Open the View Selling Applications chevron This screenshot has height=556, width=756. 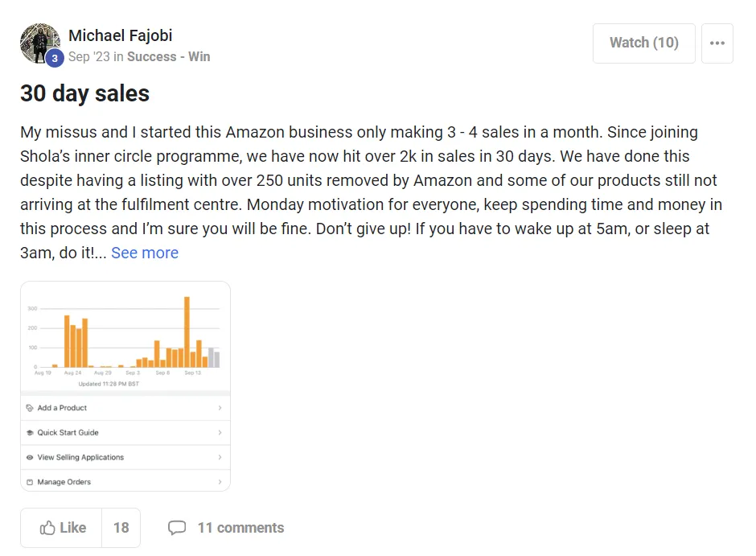click(x=220, y=457)
